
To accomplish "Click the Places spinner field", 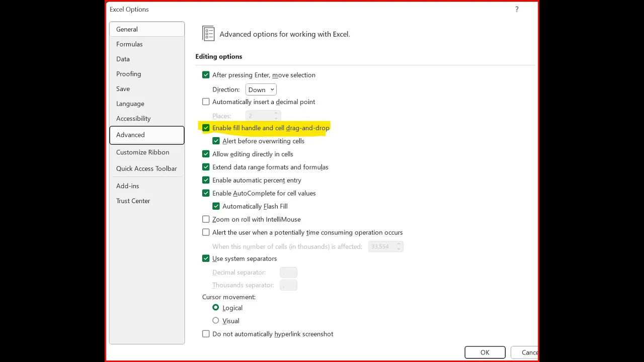I will tap(263, 116).
